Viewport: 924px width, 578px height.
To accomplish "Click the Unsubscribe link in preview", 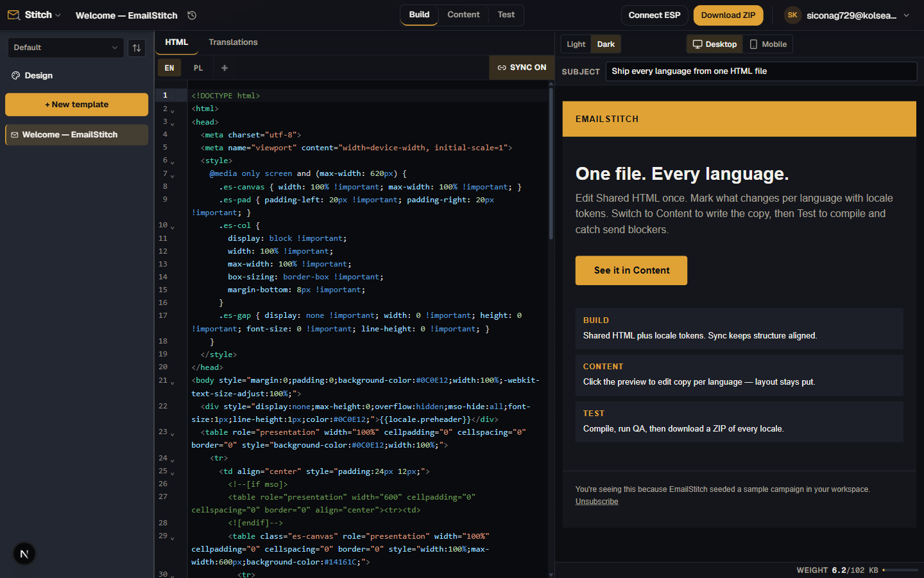I will pyautogui.click(x=597, y=502).
